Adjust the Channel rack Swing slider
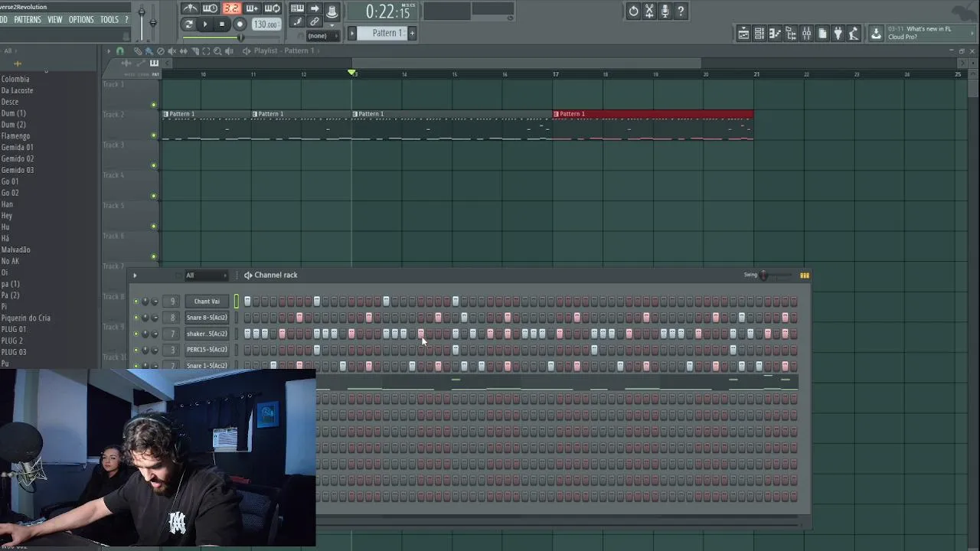This screenshot has height=551, width=980. pos(775,275)
